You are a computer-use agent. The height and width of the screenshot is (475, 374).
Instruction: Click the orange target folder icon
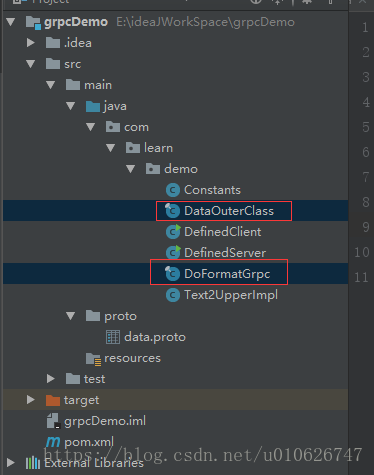(x=53, y=400)
